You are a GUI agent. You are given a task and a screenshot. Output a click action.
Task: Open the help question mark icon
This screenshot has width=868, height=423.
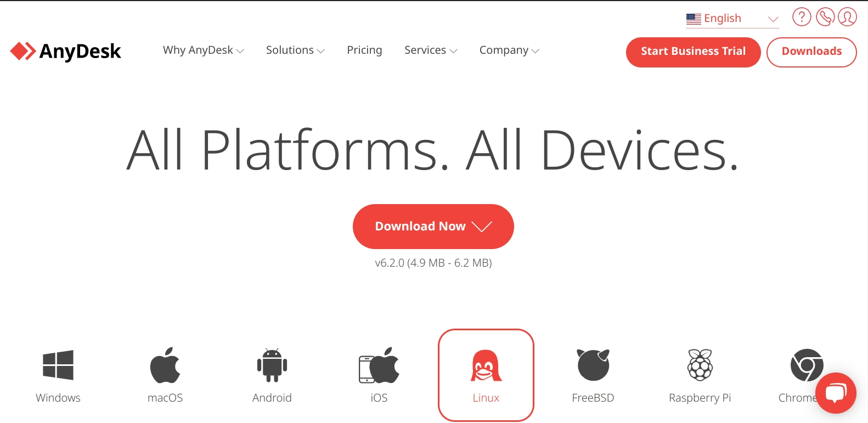802,17
